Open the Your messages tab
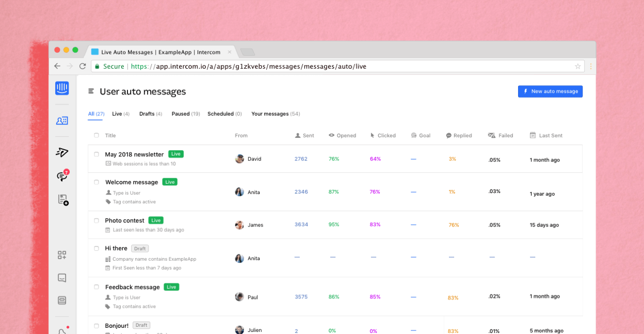The height and width of the screenshot is (334, 644). pyautogui.click(x=275, y=114)
